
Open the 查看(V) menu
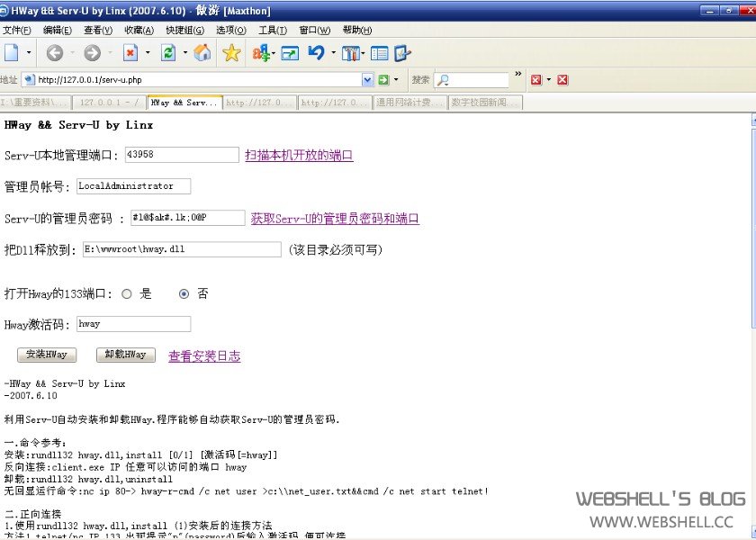[x=98, y=31]
